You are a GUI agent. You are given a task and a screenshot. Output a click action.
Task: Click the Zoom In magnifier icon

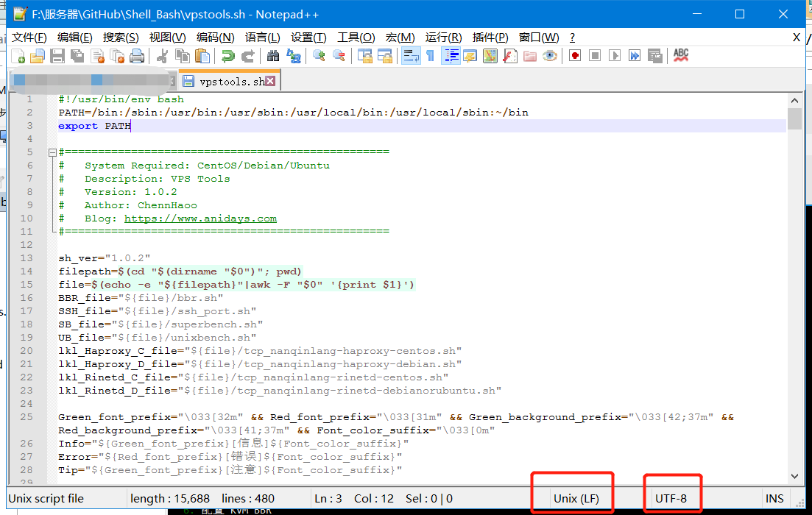(x=319, y=56)
